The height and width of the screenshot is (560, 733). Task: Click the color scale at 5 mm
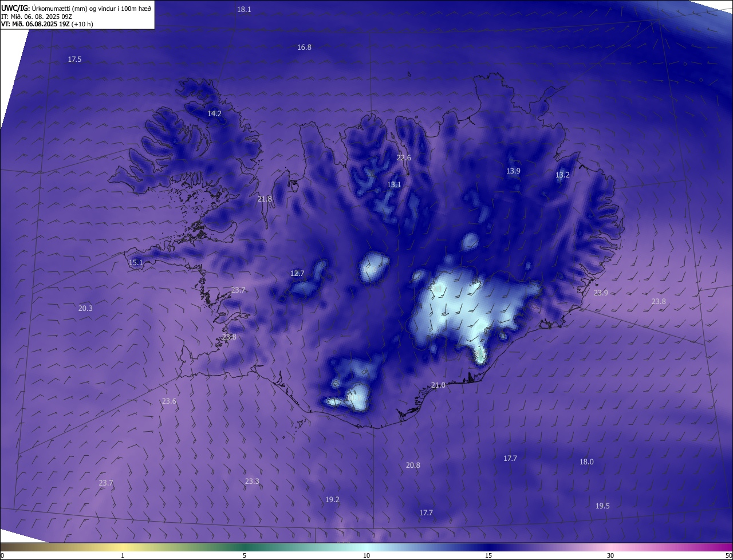tap(245, 547)
